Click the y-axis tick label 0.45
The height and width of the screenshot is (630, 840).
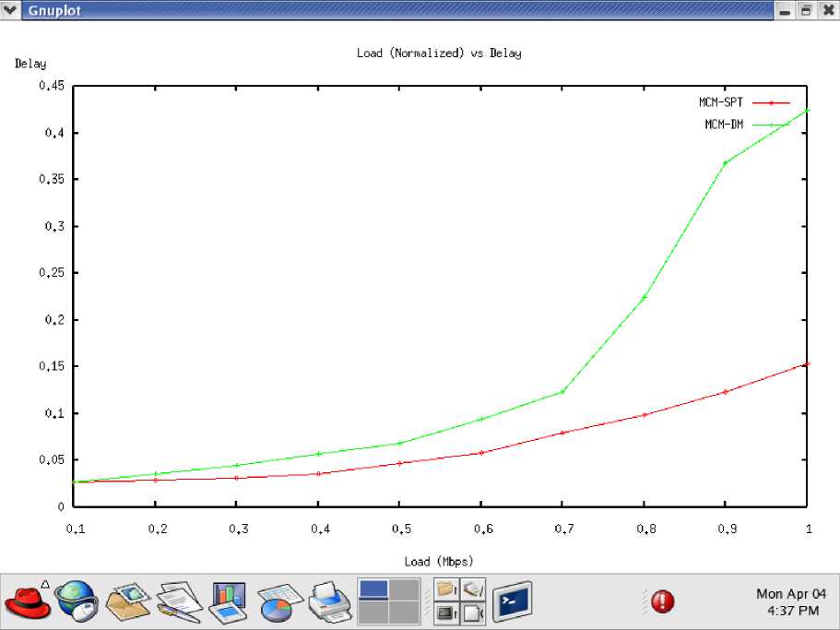point(52,86)
